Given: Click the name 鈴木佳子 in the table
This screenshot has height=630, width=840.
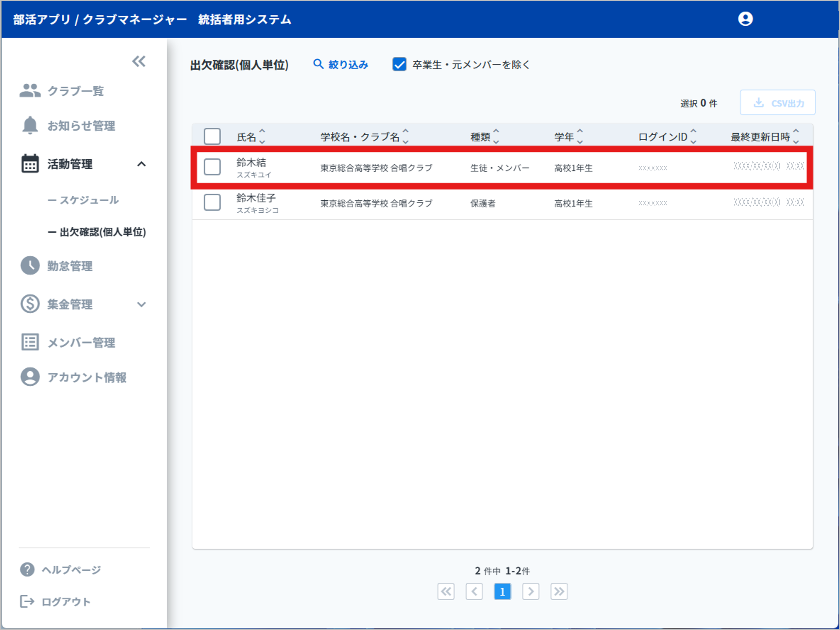Looking at the screenshot, I should (x=256, y=197).
